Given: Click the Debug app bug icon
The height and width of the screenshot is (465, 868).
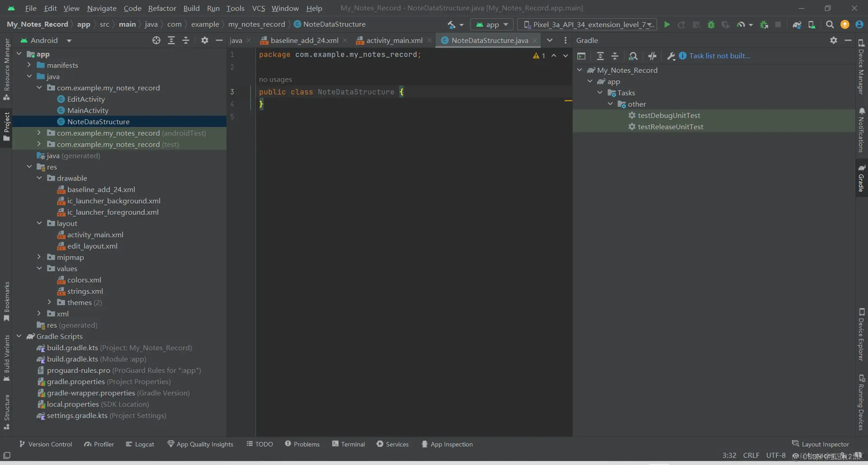Looking at the screenshot, I should (x=711, y=24).
